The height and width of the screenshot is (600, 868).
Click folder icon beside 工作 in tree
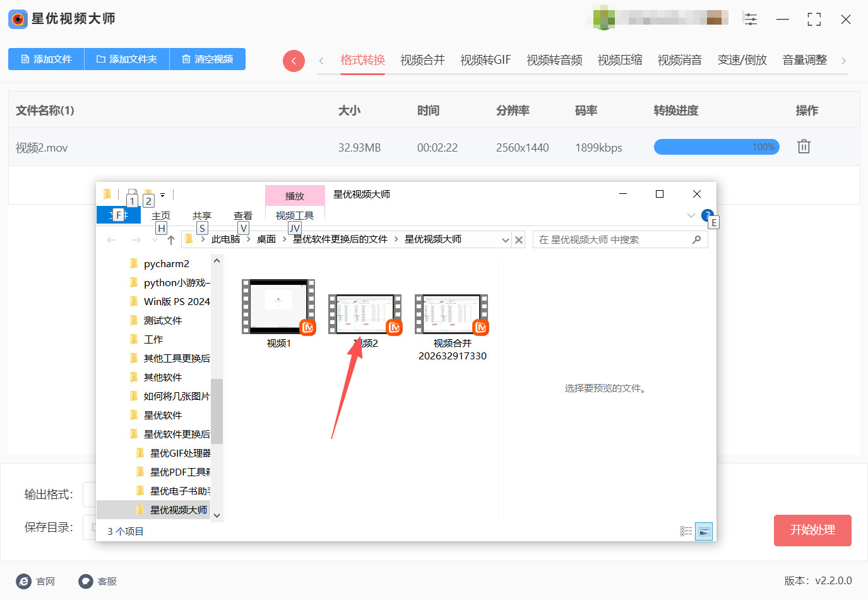coord(133,339)
